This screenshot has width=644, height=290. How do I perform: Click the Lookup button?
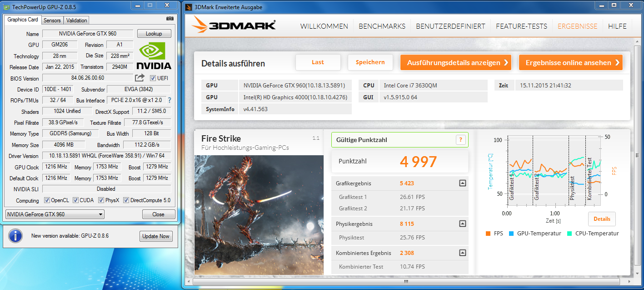coord(154,34)
